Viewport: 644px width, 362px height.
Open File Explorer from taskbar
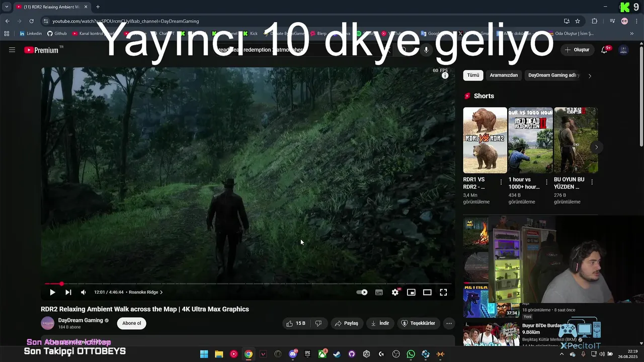point(219,354)
